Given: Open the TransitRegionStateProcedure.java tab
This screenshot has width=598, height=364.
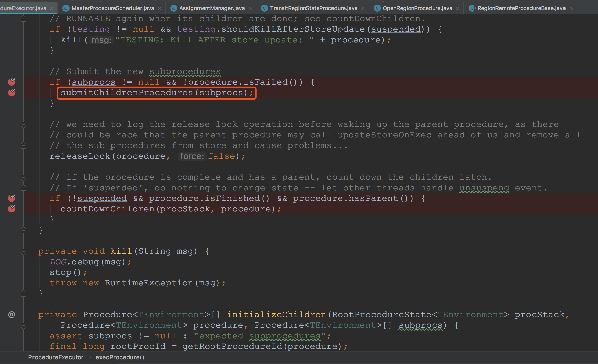Looking at the screenshot, I should 313,8.
